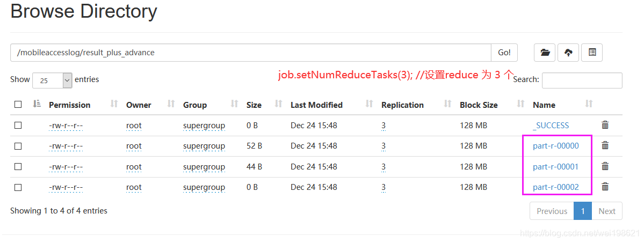Check the box for part-r-00001 row
This screenshot has height=243, width=644.
[x=18, y=167]
